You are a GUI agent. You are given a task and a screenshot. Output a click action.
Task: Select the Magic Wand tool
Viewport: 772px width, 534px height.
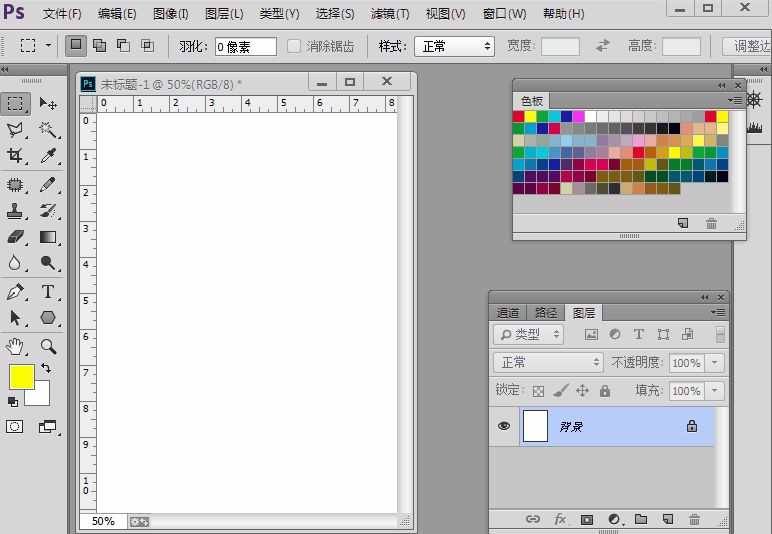[48, 130]
